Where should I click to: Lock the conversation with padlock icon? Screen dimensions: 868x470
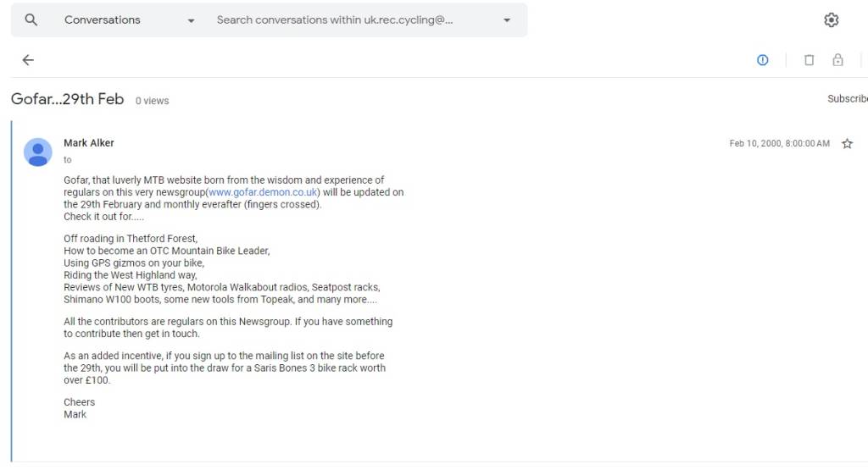[x=837, y=60]
